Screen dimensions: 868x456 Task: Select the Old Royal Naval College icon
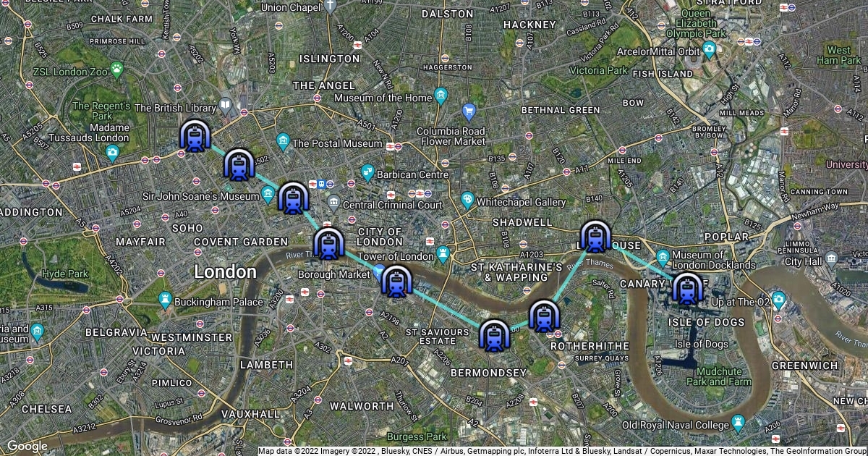[x=738, y=421]
